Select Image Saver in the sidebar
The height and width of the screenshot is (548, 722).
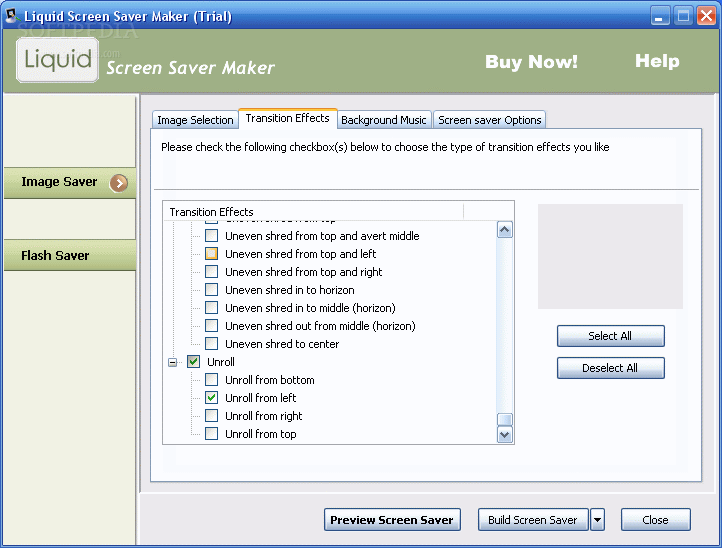70,183
